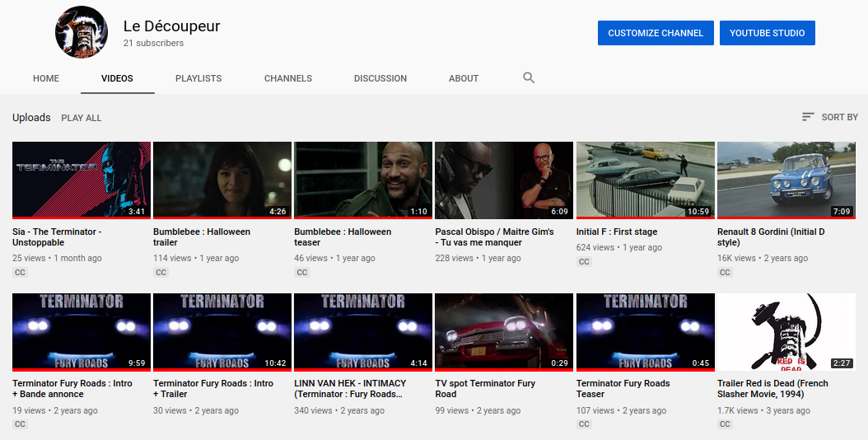Open the 10:42 Terminator Fury Roads thumbnail
This screenshot has height=440, width=868.
point(222,332)
